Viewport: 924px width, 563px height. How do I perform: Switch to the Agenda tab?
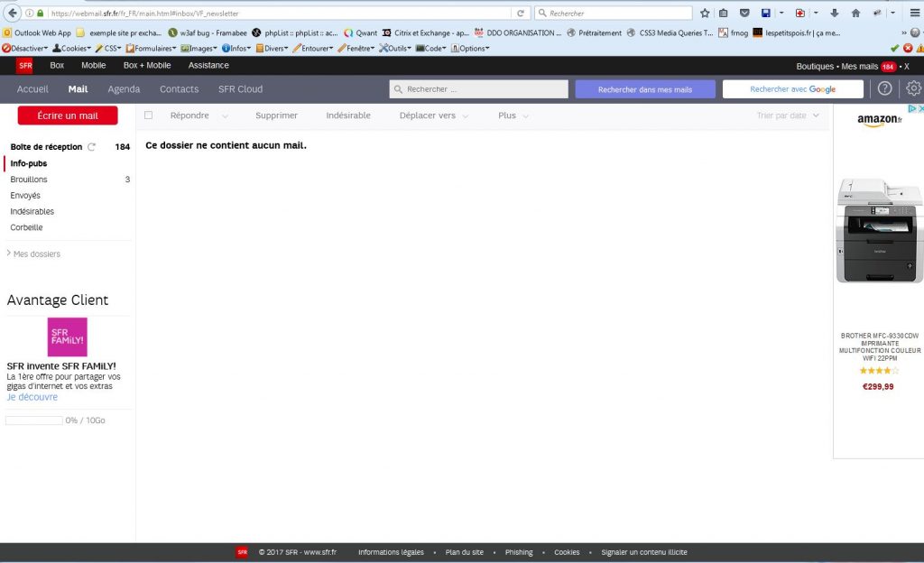(x=124, y=89)
